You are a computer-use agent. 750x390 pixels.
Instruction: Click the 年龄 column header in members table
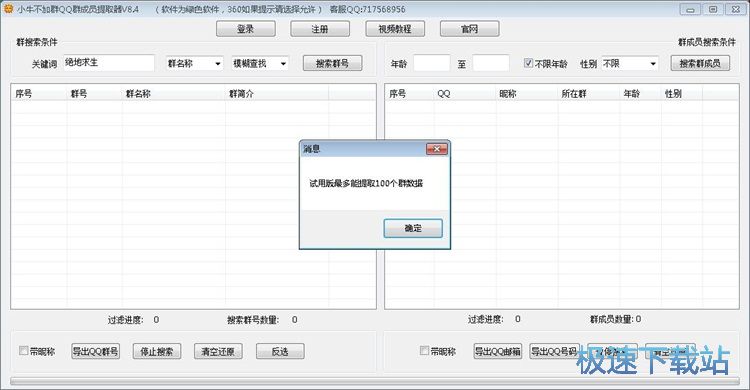tap(640, 94)
